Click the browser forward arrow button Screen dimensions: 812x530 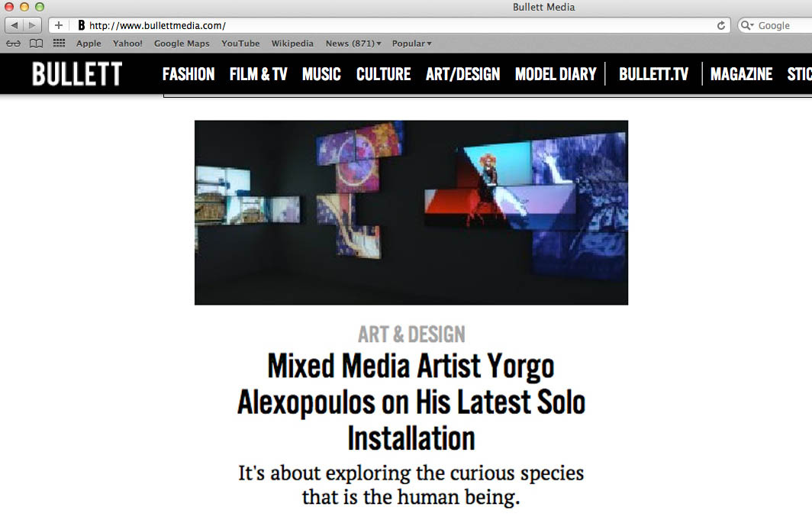click(32, 25)
